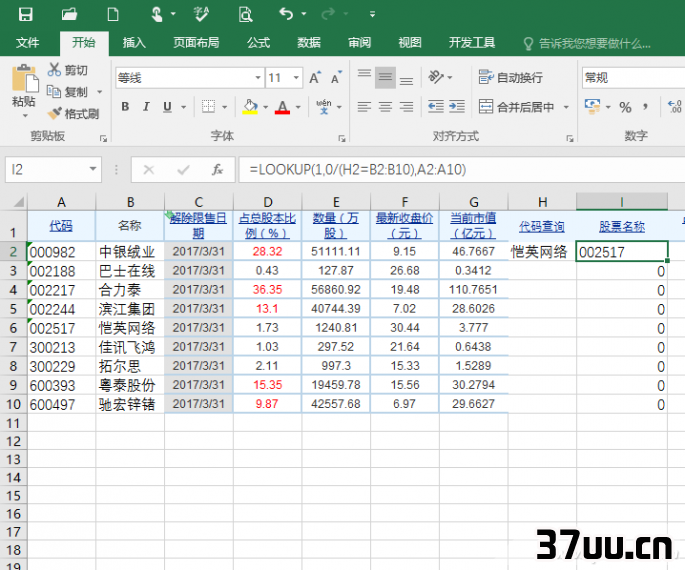Switch to Data (数据) tab
The width and height of the screenshot is (685, 570).
tap(309, 43)
